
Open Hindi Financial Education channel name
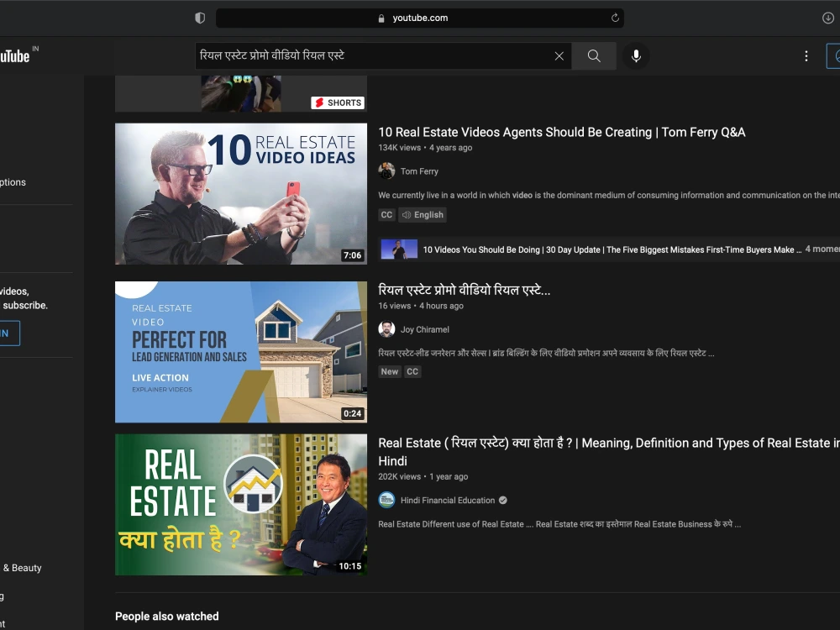448,501
